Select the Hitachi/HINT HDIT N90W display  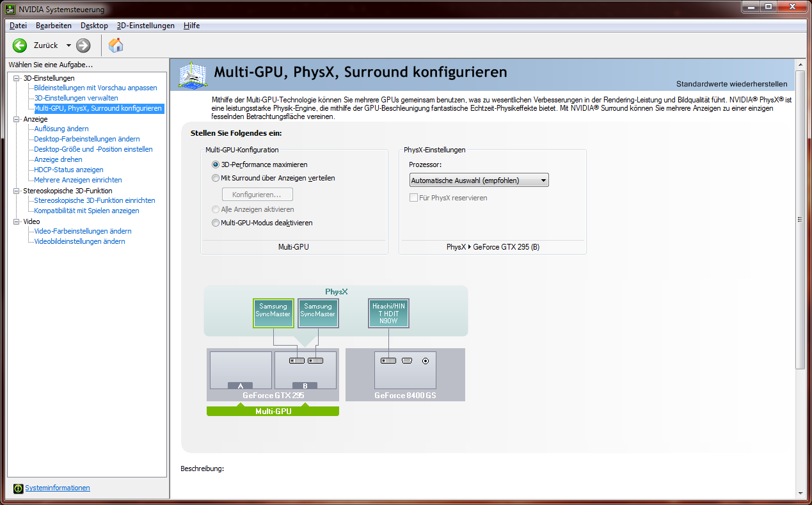click(x=388, y=314)
